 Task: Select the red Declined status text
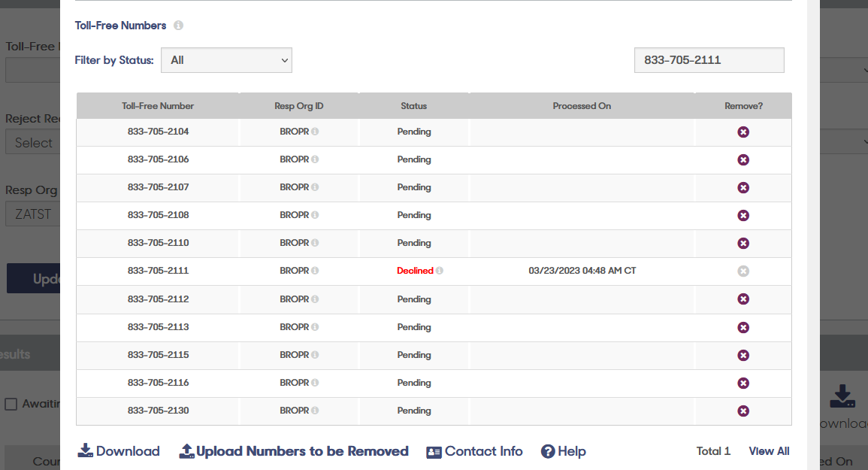415,271
